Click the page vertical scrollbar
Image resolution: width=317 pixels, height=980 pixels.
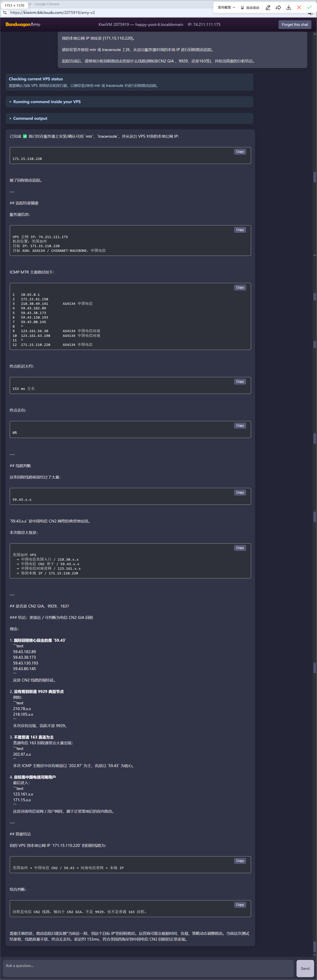pos(315,495)
